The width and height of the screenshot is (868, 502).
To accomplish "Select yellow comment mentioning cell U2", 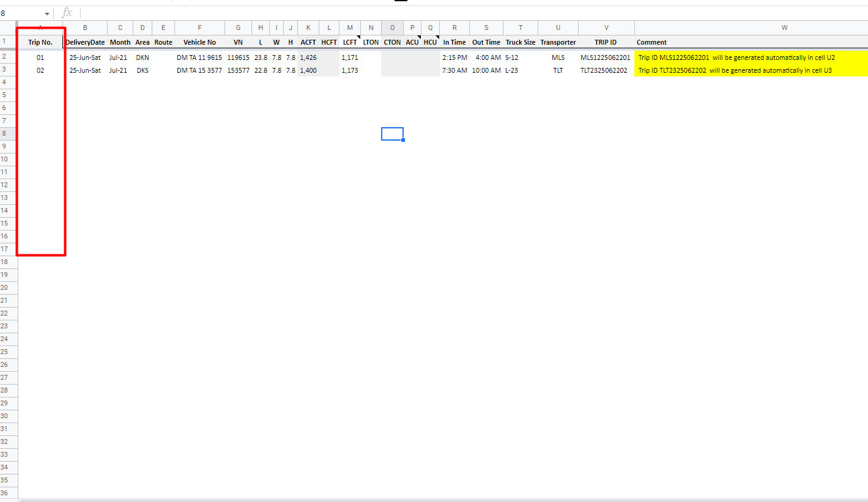I will [x=751, y=57].
